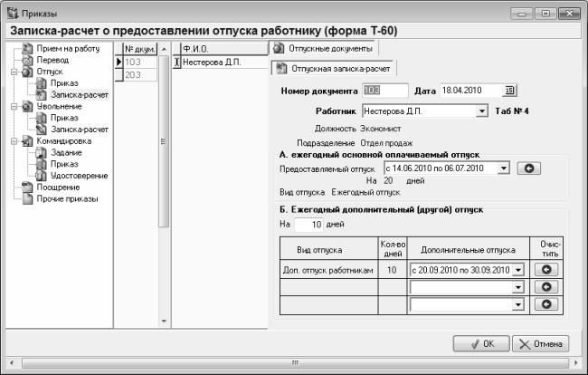Expand the Предоставляемый отпуск period dropdown
Image resolution: width=588 pixels, height=375 pixels.
click(504, 168)
